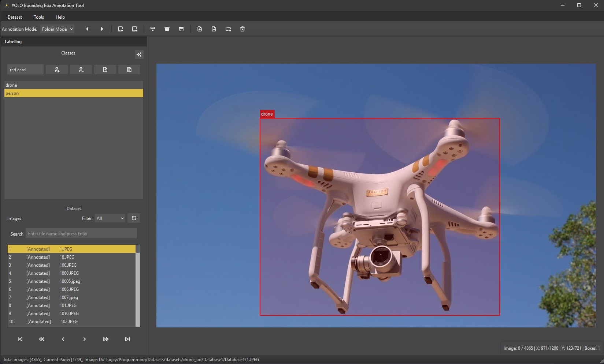Click the add-user icon beside red card field

point(57,70)
